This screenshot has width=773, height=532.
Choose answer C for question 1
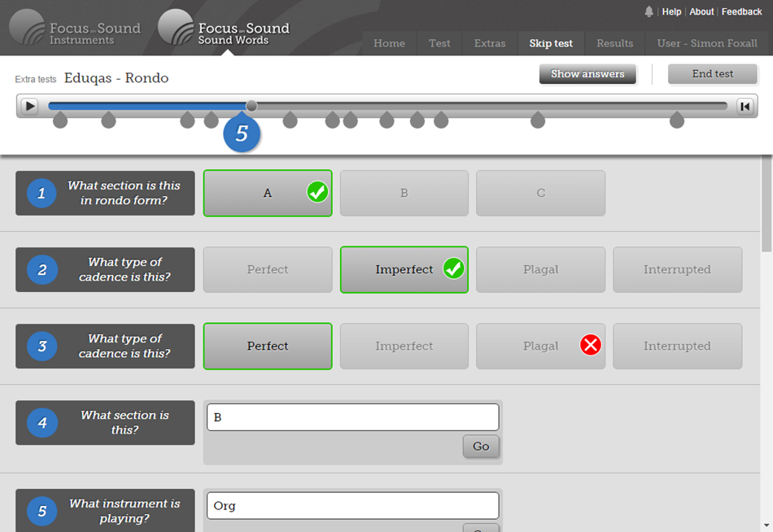click(x=541, y=194)
